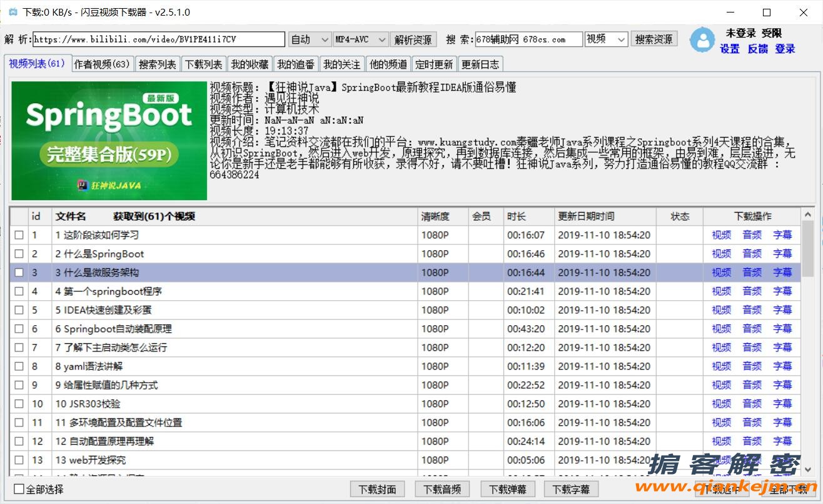Click 音频 download link in row 2
This screenshot has height=504, width=823.
click(x=752, y=254)
